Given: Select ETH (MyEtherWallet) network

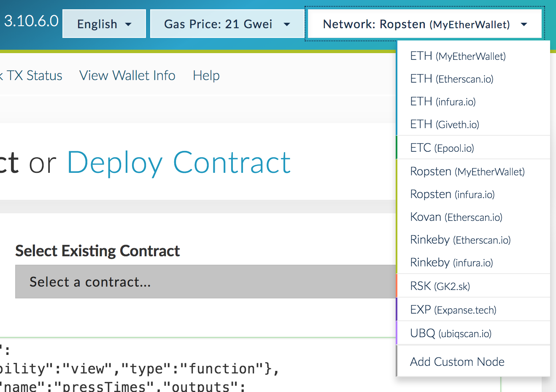Looking at the screenshot, I should [474, 56].
